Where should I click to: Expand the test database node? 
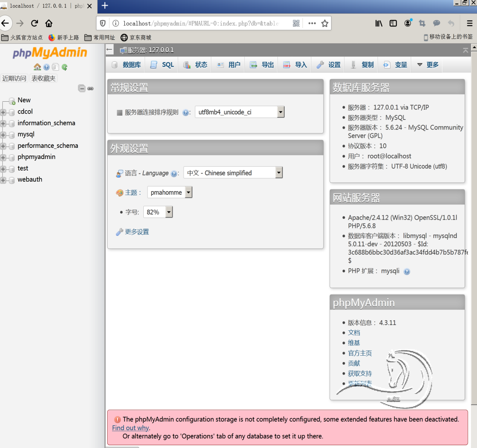point(3,169)
